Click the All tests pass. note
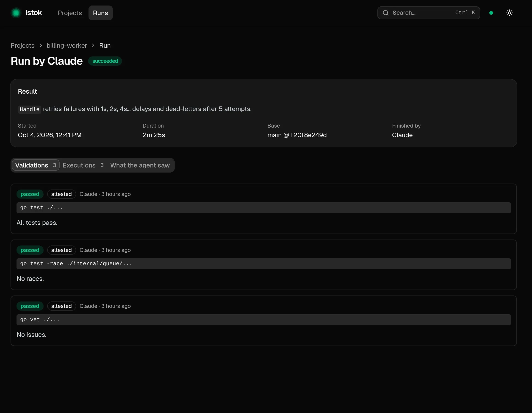 click(37, 223)
